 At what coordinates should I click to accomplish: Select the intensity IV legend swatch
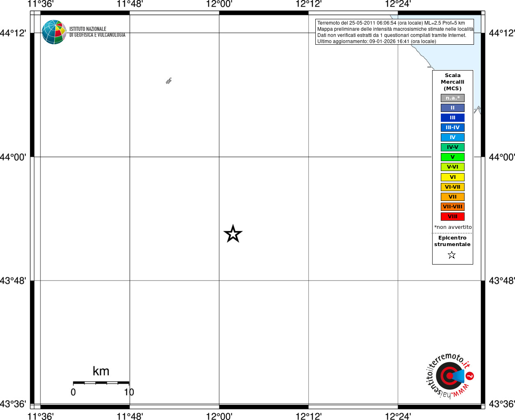(x=453, y=137)
